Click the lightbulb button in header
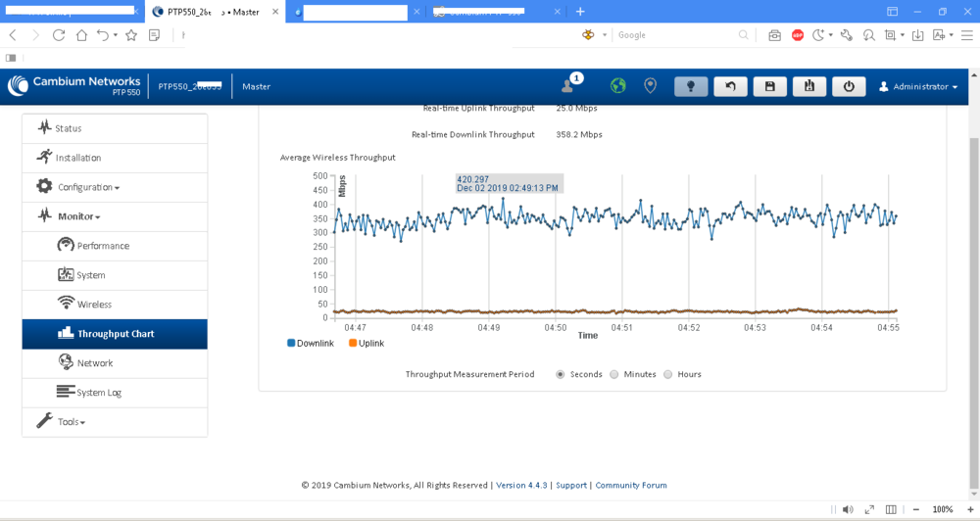Screen dimensions: 980x521 coord(691,86)
